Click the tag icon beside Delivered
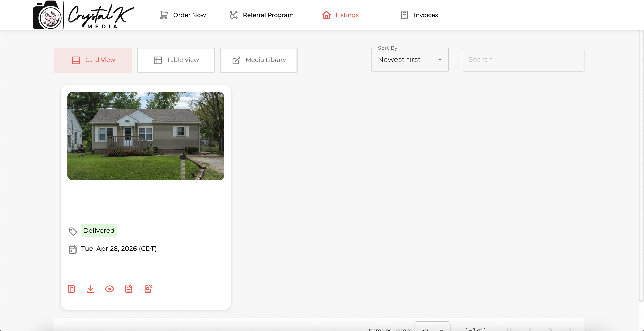This screenshot has width=644, height=331. (x=73, y=231)
